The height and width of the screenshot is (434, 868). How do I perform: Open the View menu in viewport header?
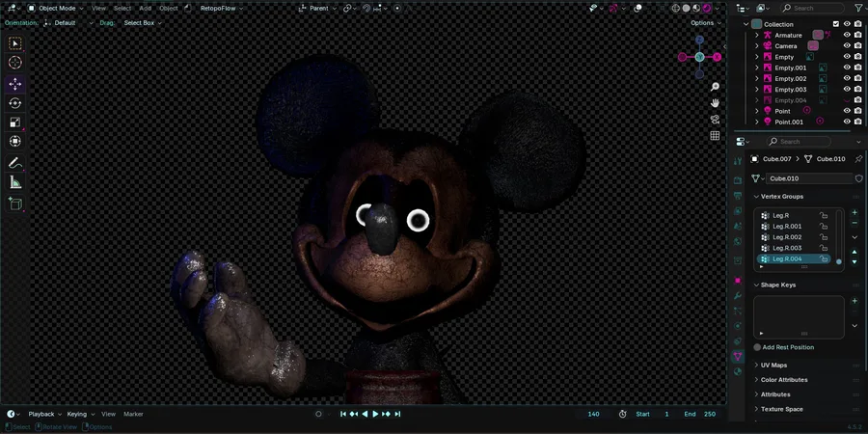click(98, 9)
